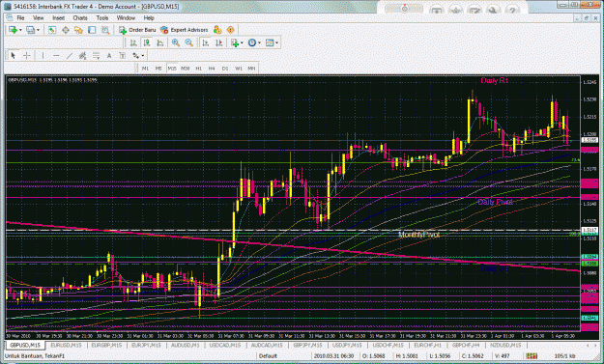Switch to the EURGBP,M15 chart tab
This screenshot has height=364, width=604.
pyautogui.click(x=106, y=346)
